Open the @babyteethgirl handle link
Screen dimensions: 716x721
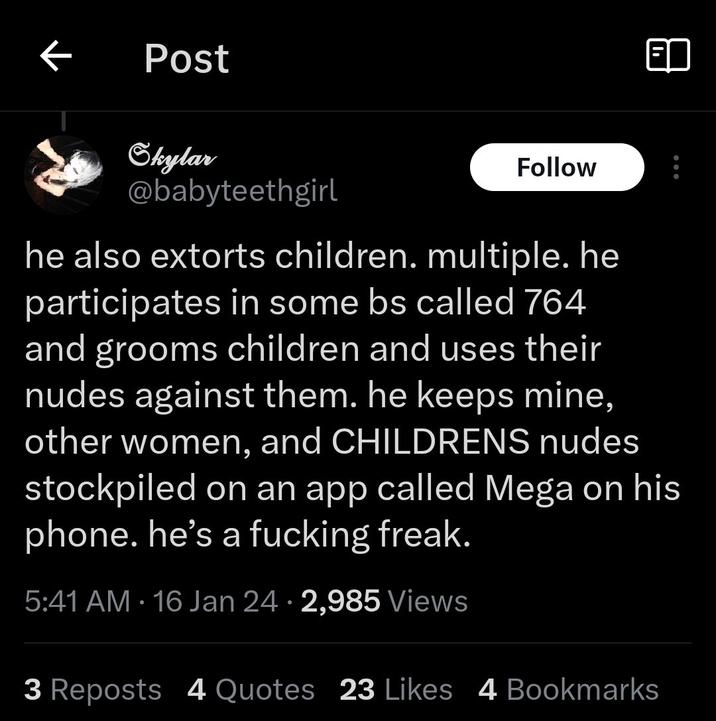tap(233, 191)
